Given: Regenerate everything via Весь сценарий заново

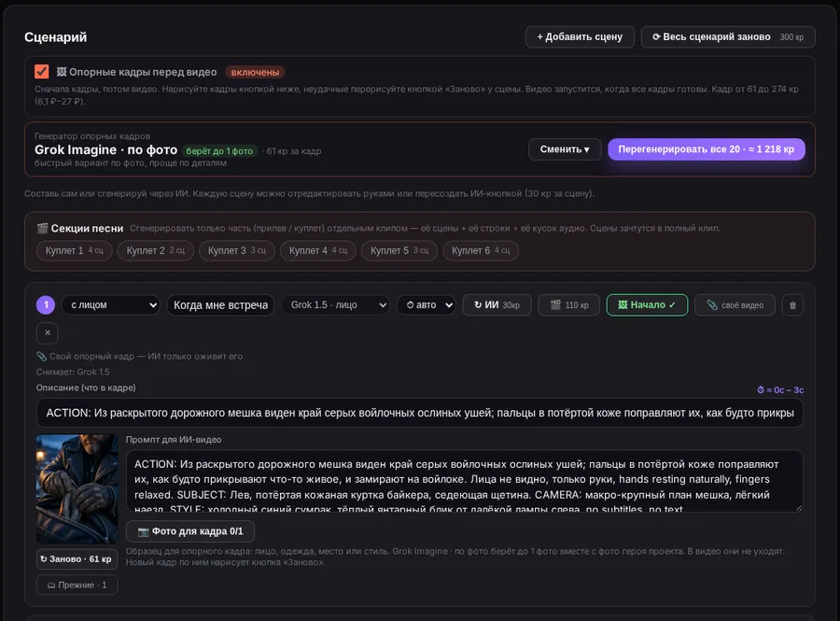Looking at the screenshot, I should tap(728, 37).
